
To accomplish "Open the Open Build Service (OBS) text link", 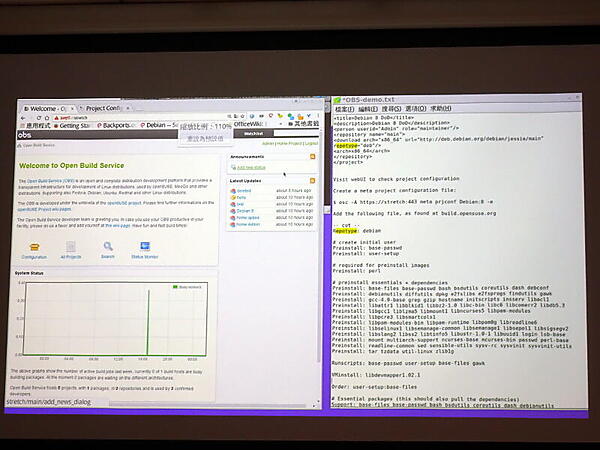I will tap(51, 181).
